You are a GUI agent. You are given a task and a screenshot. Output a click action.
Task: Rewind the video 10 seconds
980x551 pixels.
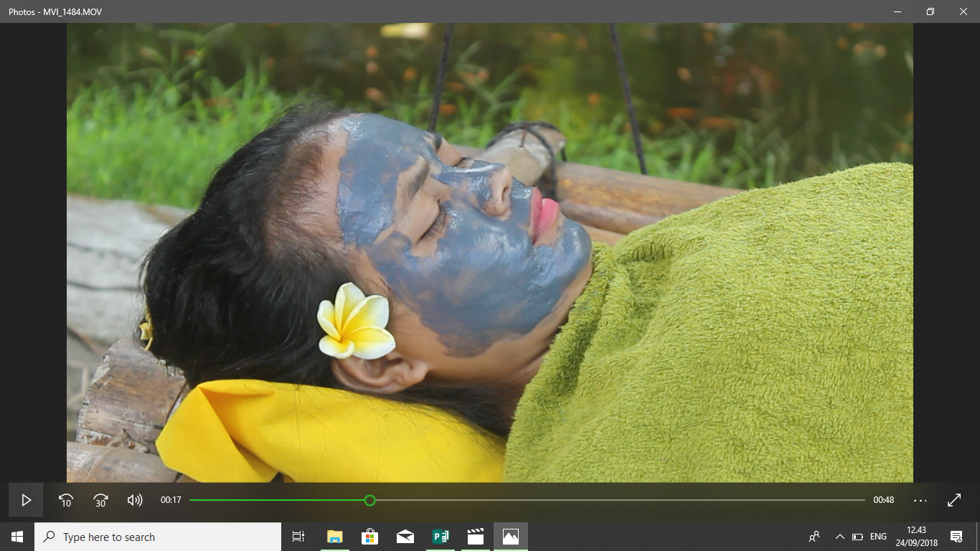point(66,500)
